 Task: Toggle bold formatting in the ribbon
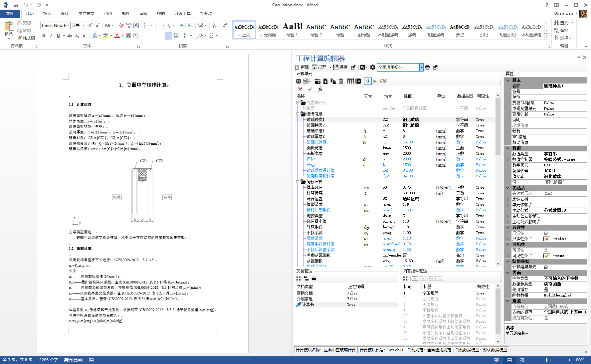pos(44,36)
